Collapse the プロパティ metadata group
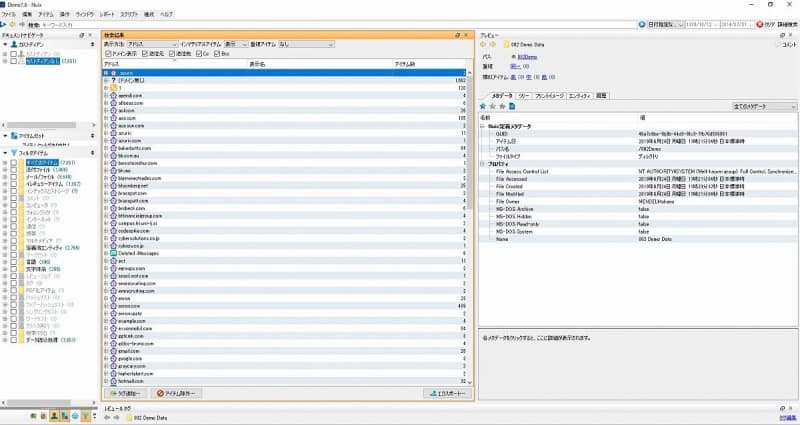 pos(483,164)
